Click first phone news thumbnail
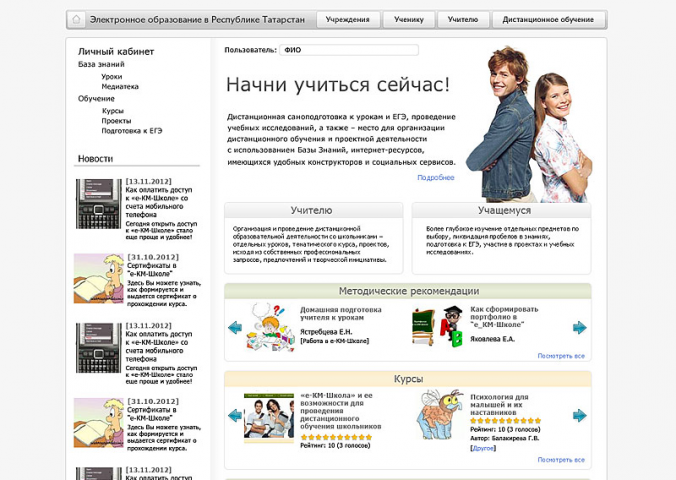676x480 pixels. [x=99, y=204]
